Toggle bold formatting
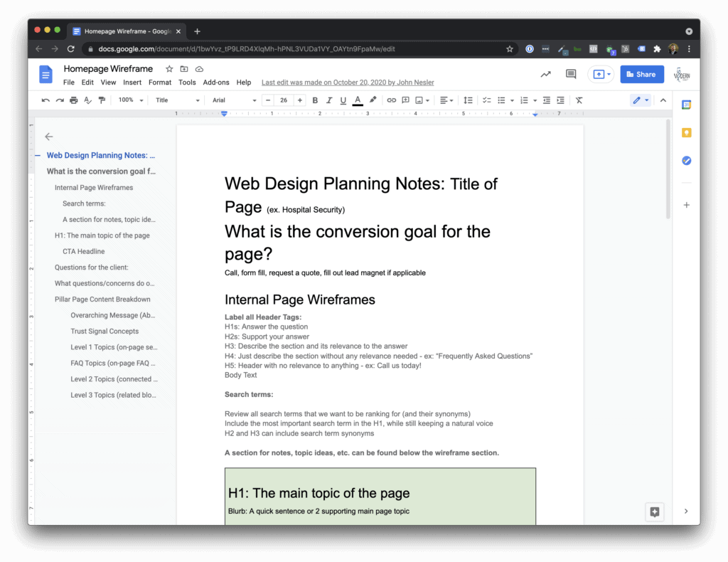 (315, 100)
